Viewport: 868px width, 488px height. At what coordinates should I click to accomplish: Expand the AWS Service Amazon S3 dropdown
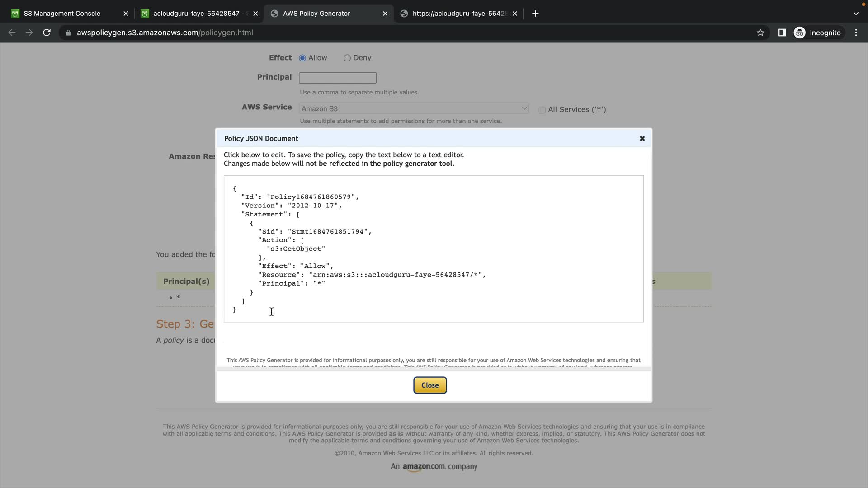(x=413, y=108)
